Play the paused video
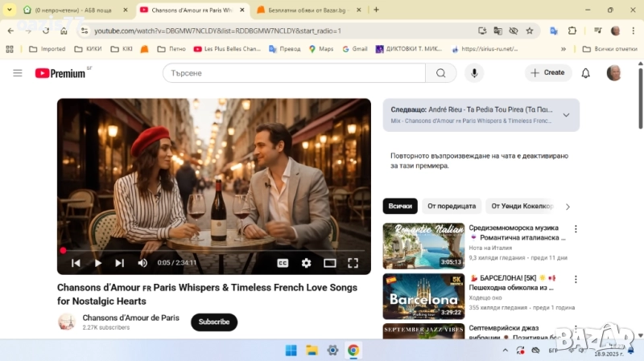This screenshot has width=644, height=361. pos(97,263)
